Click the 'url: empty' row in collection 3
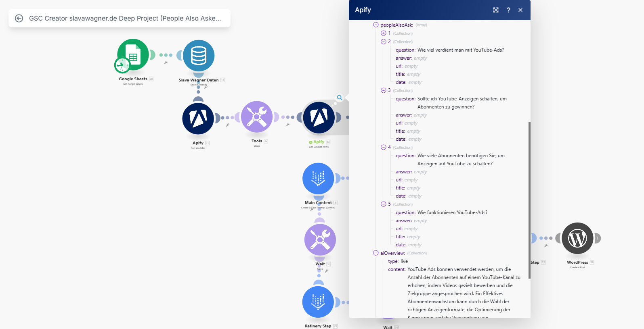 pyautogui.click(x=407, y=123)
